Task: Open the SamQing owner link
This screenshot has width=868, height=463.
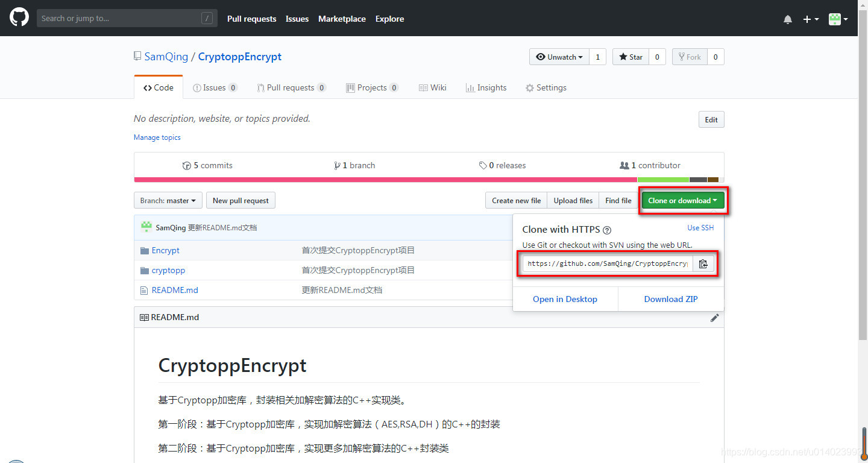Action: coord(166,57)
